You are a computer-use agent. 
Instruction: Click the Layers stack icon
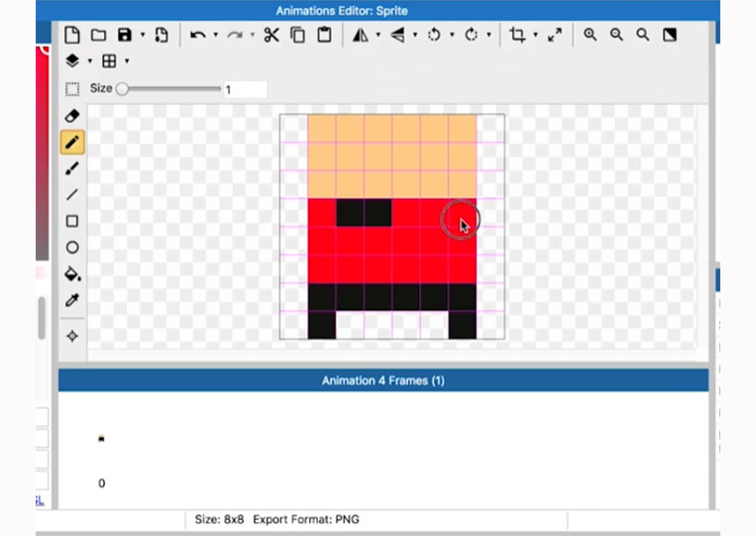[72, 61]
